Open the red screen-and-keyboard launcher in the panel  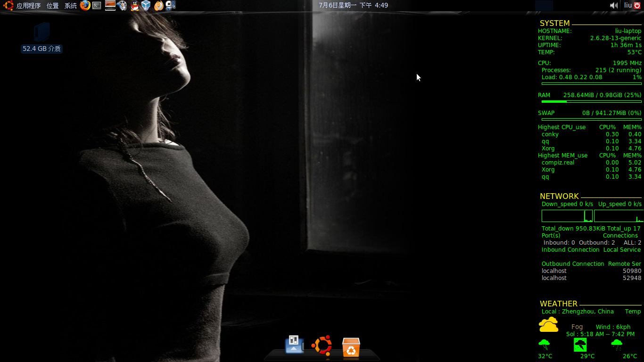point(110,6)
